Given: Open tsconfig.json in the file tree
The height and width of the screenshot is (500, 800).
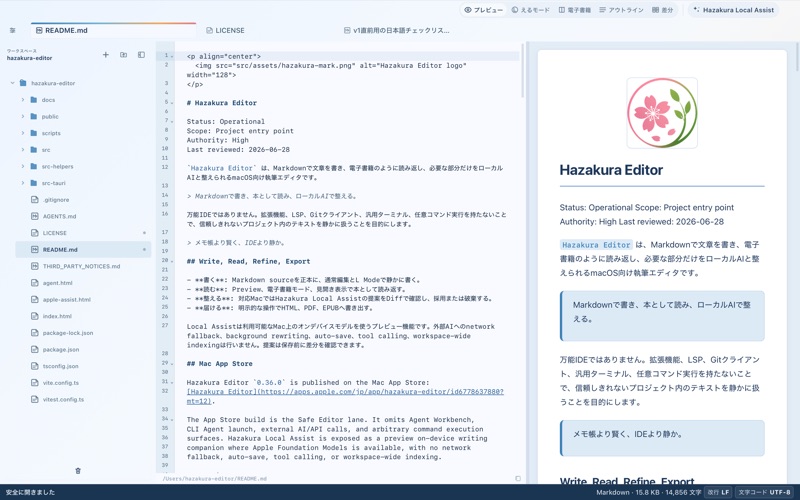Looking at the screenshot, I should (x=60, y=366).
